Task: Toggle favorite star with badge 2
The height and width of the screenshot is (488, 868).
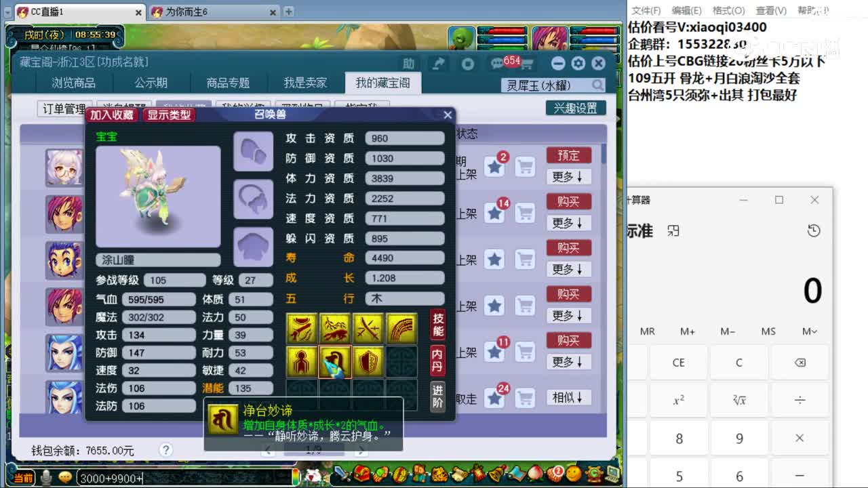Action: (x=495, y=167)
